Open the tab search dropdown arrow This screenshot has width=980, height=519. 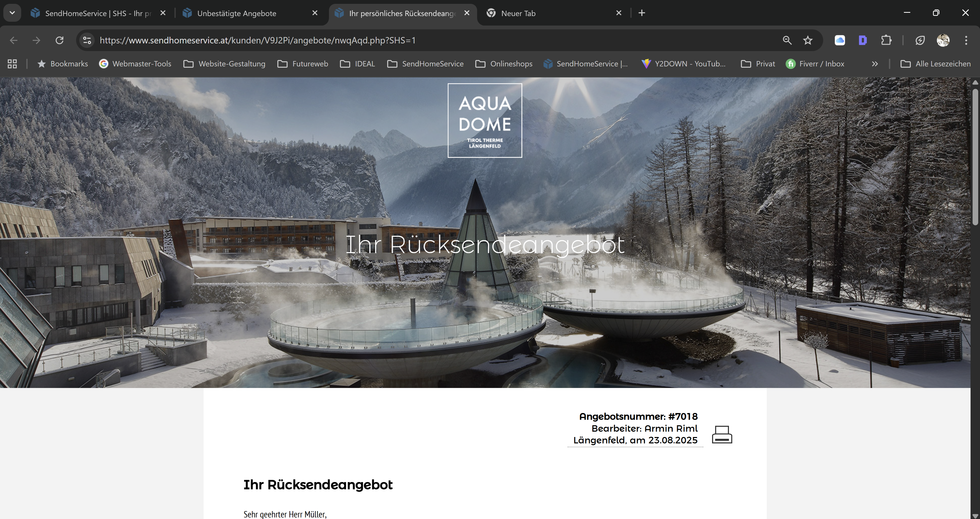12,13
